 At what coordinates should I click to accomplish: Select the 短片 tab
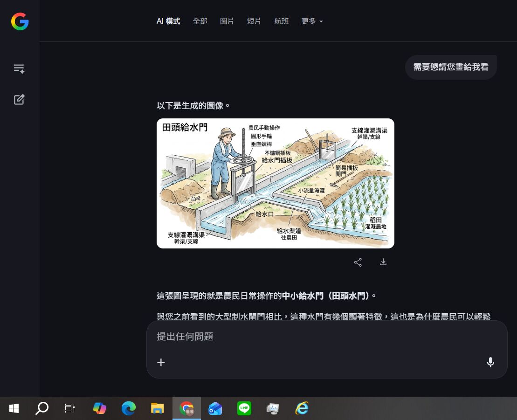[254, 21]
